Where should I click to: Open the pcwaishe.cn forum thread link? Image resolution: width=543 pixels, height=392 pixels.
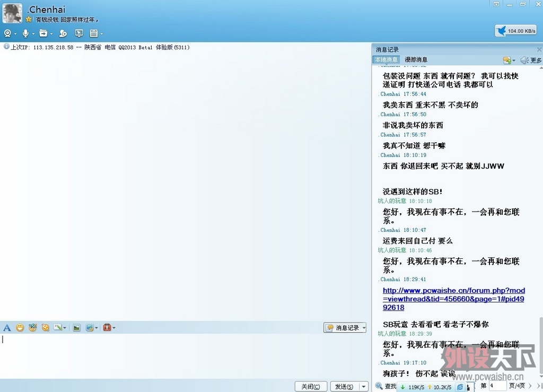point(454,299)
